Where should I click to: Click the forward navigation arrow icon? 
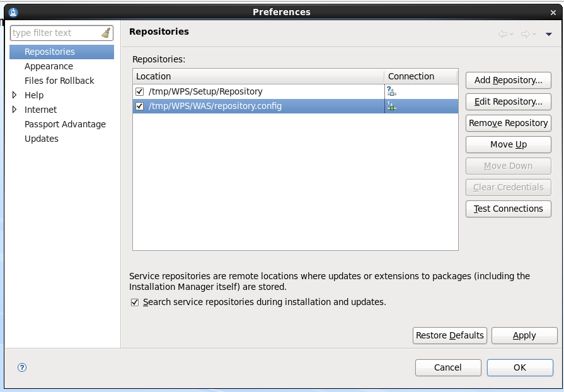[525, 34]
